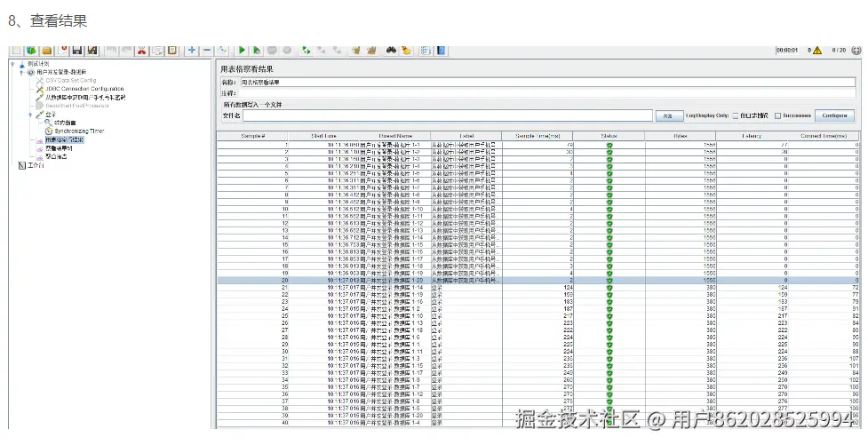Image resolution: width=868 pixels, height=445 pixels.
Task: Select 用户并发登录-数据库 thread group in tree
Action: tap(61, 72)
